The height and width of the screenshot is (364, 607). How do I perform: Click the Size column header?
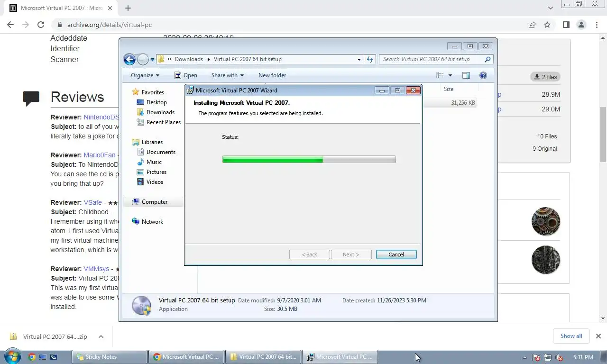pyautogui.click(x=449, y=89)
